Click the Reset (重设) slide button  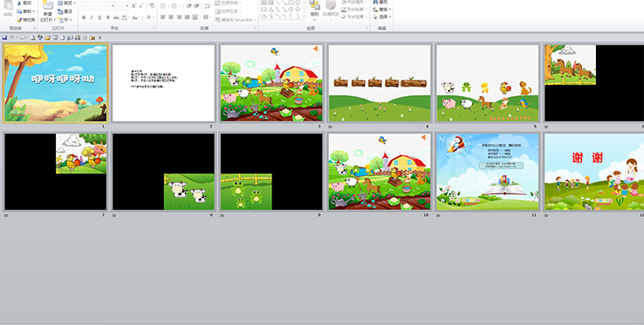(65, 11)
